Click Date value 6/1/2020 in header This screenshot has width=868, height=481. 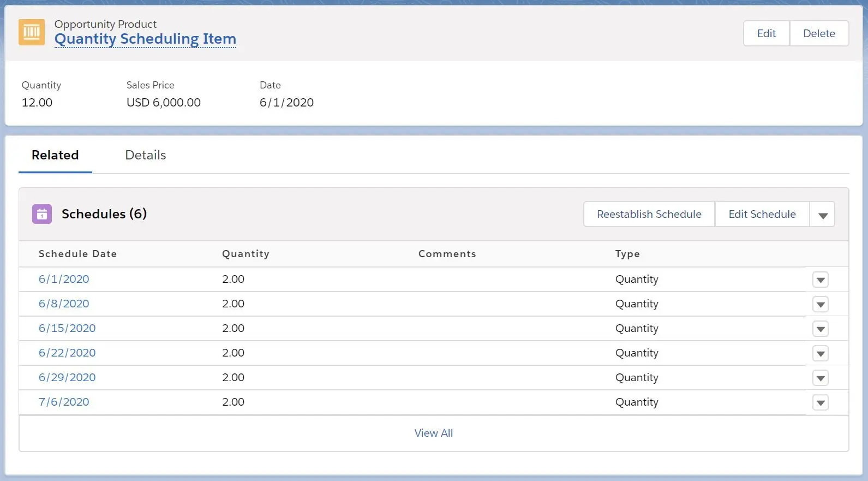pyautogui.click(x=286, y=103)
